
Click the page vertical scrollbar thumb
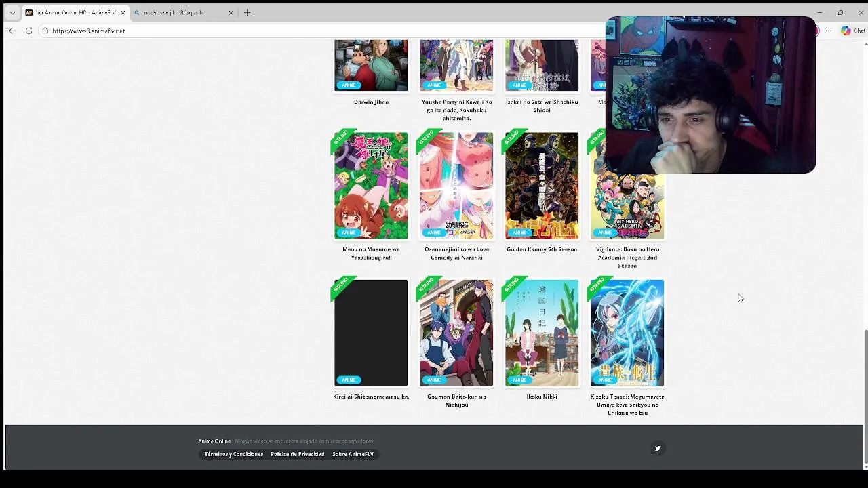coord(865,395)
